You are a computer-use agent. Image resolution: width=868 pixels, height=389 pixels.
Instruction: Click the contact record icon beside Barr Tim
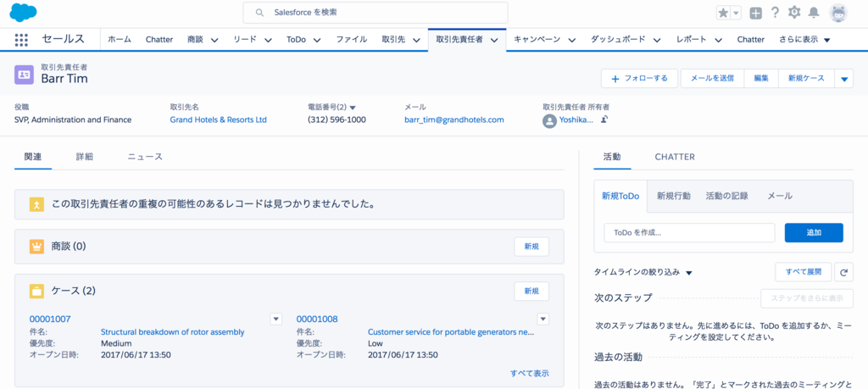click(25, 74)
